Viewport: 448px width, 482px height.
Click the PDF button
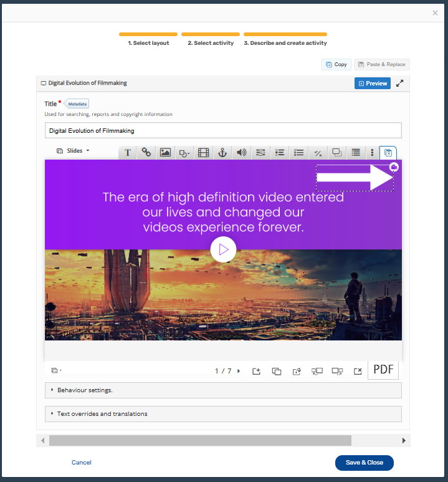[x=383, y=370]
